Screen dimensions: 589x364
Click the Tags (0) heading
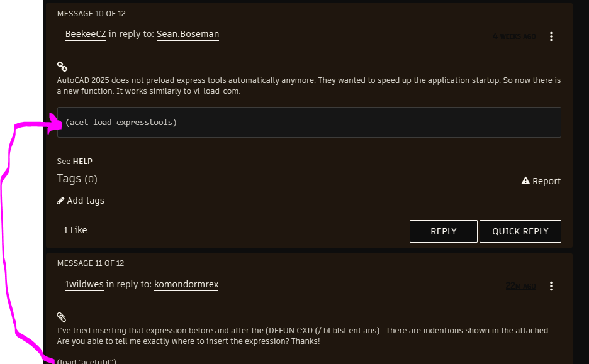click(x=77, y=179)
